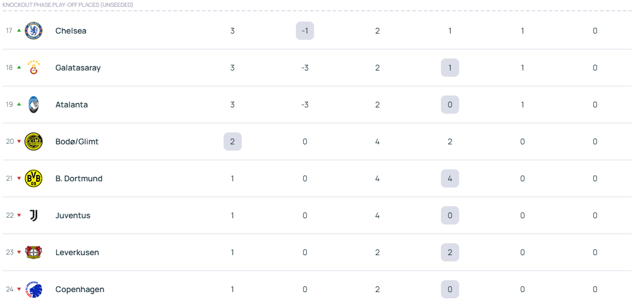Click the Atalanta club badge

coord(34,105)
